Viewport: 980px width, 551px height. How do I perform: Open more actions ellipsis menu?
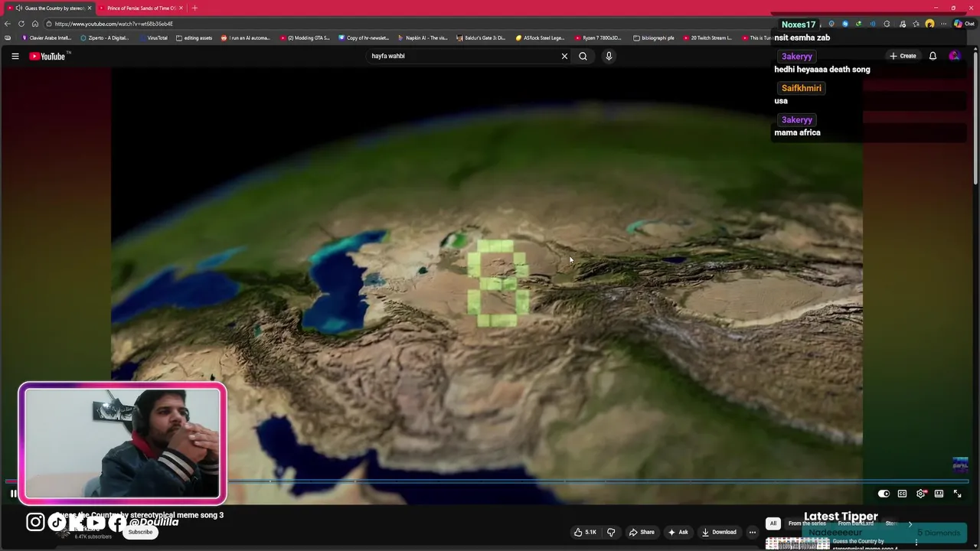coord(753,532)
